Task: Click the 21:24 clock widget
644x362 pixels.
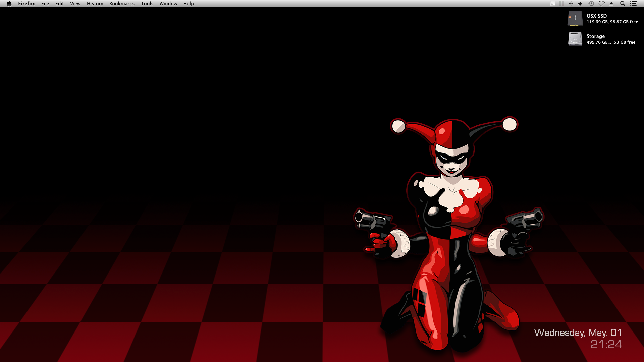Action: point(606,344)
